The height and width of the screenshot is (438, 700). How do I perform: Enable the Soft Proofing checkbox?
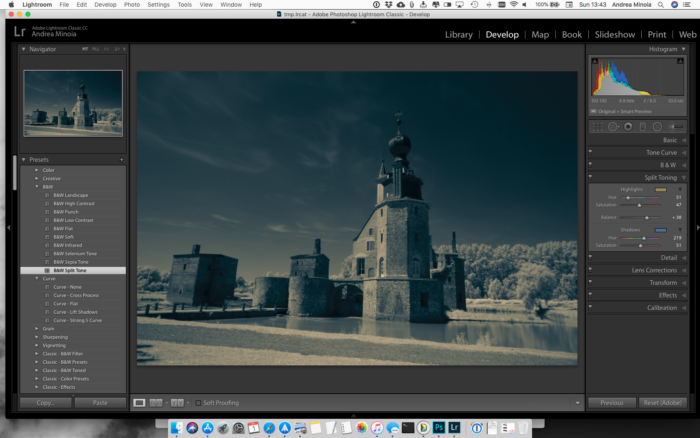click(198, 403)
